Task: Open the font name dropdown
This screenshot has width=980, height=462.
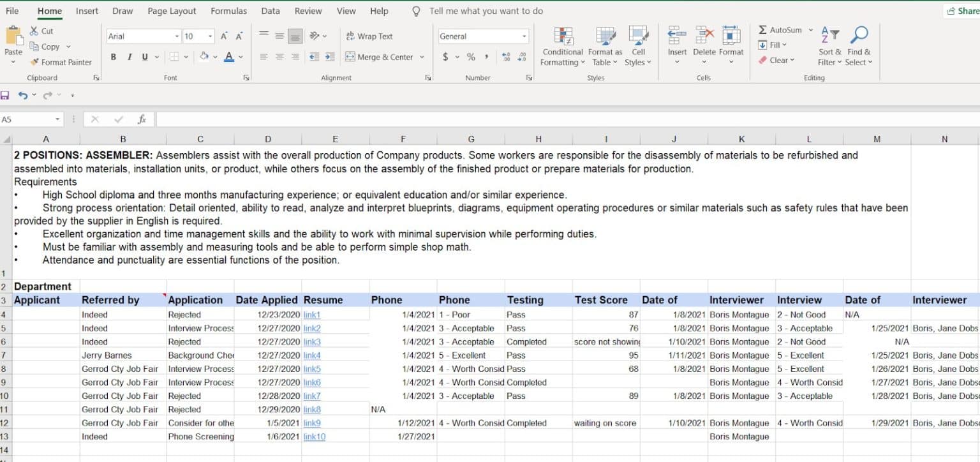Action: pos(177,35)
